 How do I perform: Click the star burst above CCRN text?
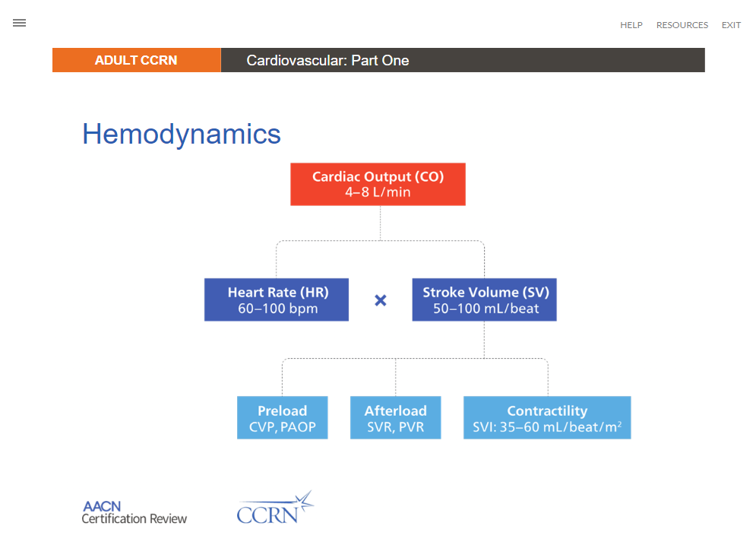(x=304, y=499)
